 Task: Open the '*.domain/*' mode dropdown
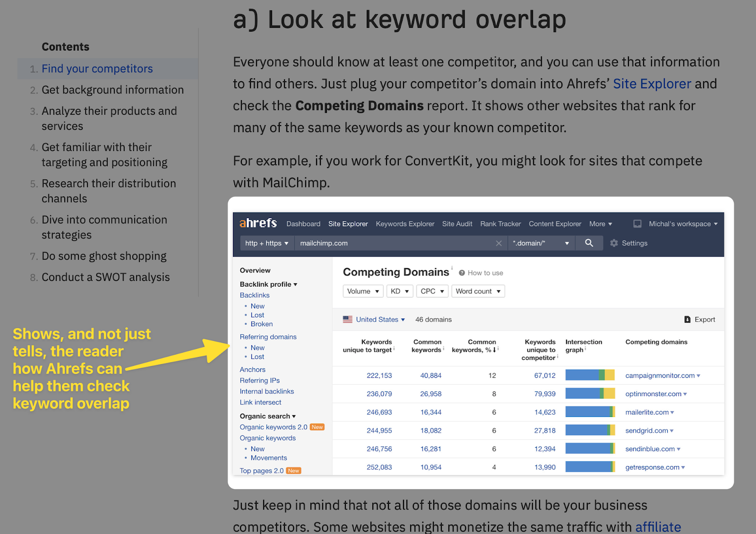coord(541,243)
